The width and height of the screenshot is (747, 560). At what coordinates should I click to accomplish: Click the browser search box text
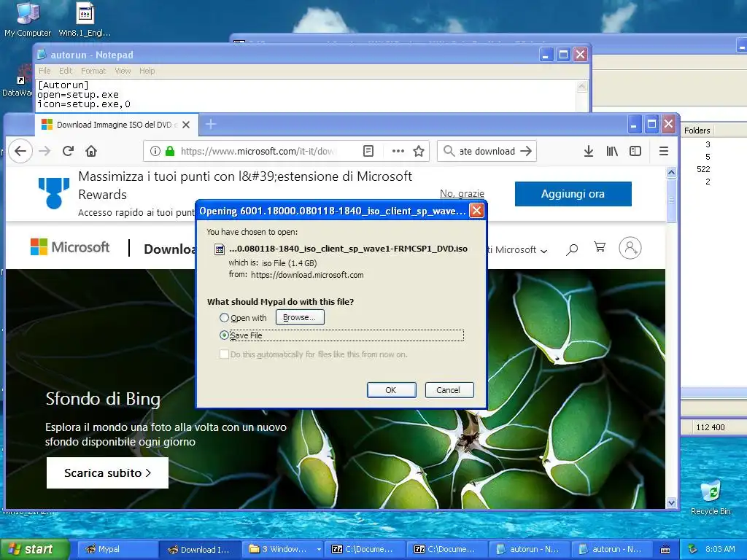point(487,151)
